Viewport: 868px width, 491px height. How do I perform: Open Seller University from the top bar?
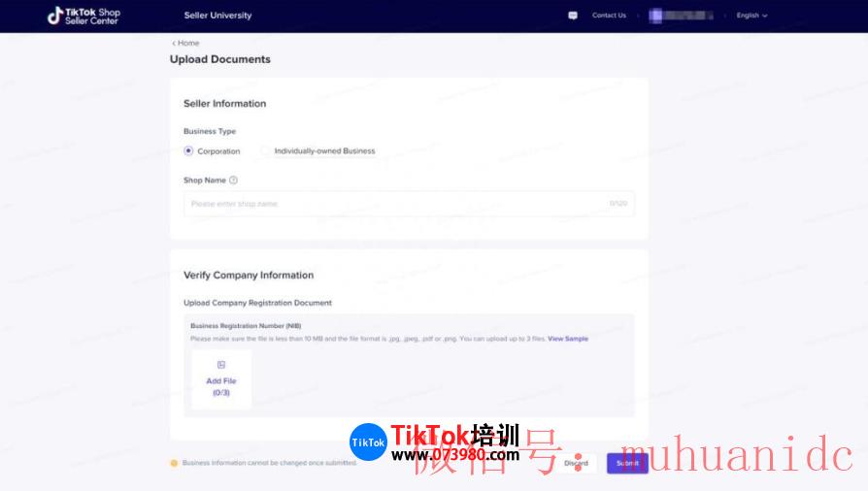tap(217, 16)
